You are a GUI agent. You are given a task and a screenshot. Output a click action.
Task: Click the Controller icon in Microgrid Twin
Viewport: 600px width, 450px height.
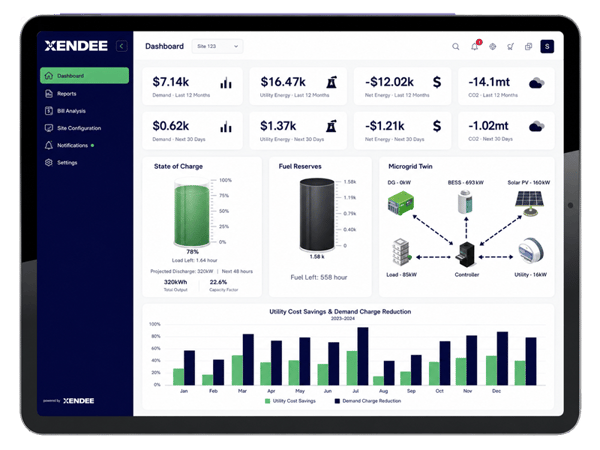pos(466,254)
